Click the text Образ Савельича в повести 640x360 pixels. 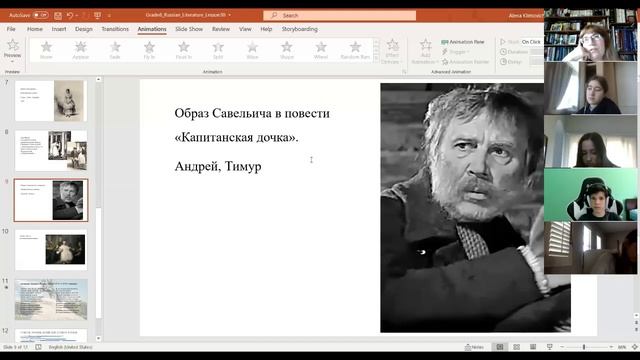[x=252, y=113]
